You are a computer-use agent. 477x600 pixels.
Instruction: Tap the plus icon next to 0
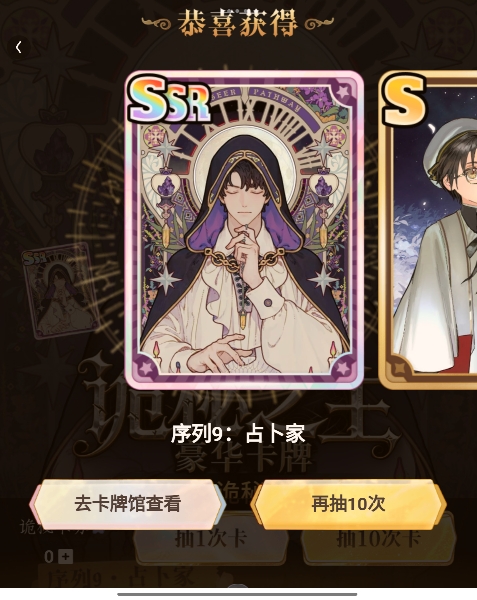point(65,556)
